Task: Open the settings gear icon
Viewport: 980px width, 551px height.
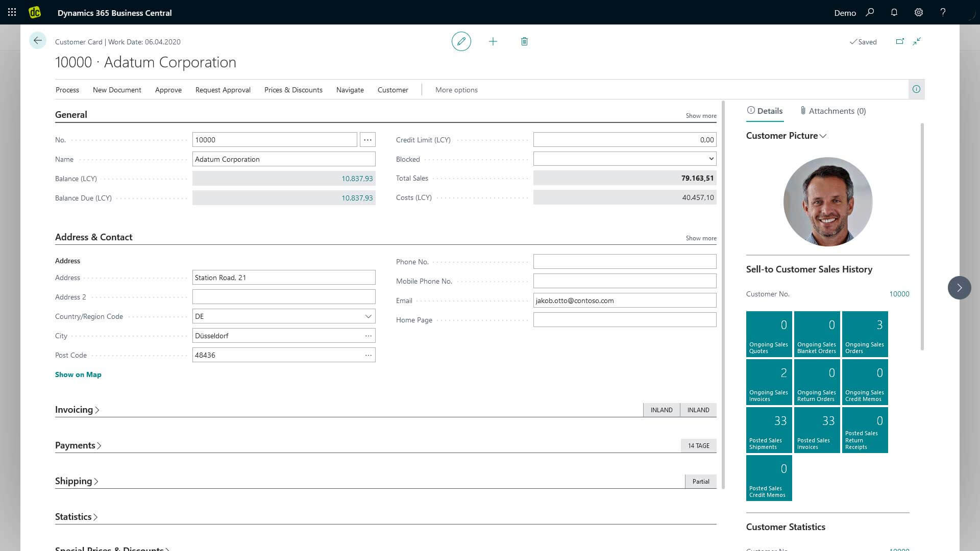Action: coord(918,12)
